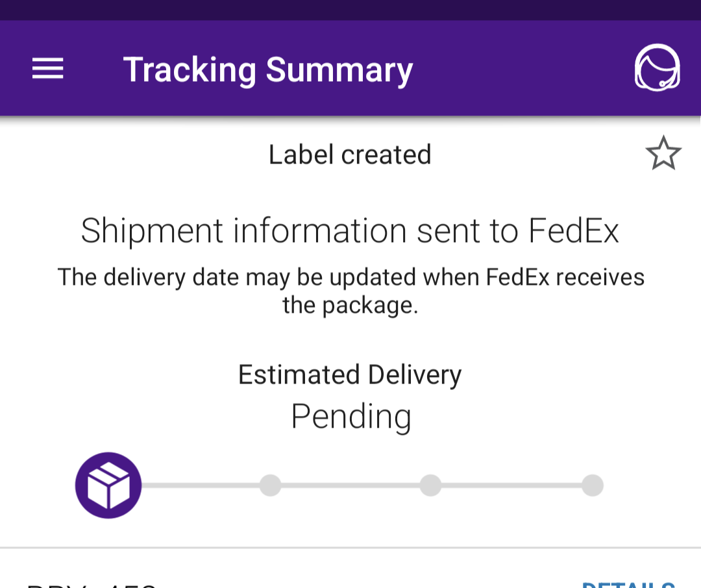Select the Pending delivery status

click(351, 416)
